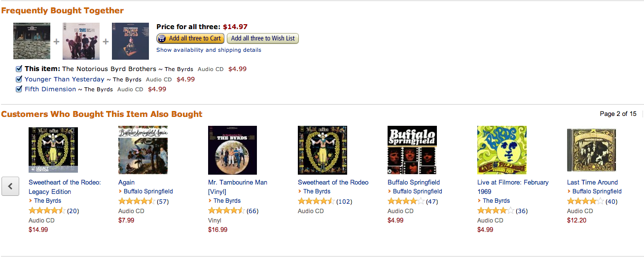644x261 pixels.
Task: Click Mr. Tambourine Man vinyl cover image
Action: (x=233, y=150)
